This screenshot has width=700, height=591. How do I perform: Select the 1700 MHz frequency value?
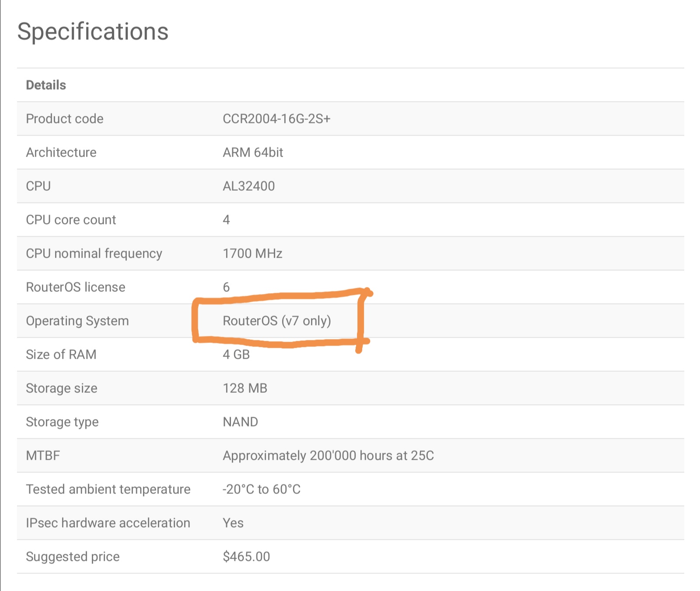coord(252,253)
